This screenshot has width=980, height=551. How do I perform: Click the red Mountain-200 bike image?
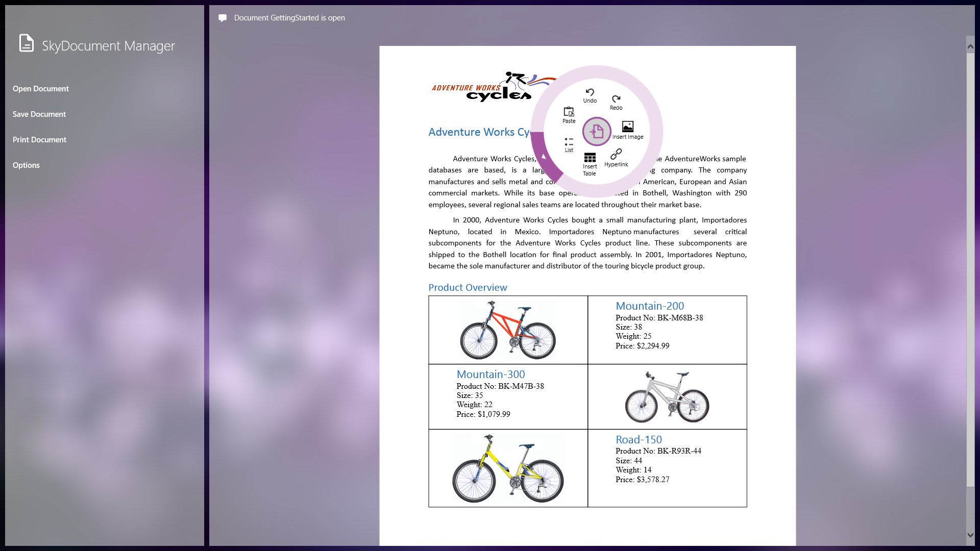[x=508, y=330]
